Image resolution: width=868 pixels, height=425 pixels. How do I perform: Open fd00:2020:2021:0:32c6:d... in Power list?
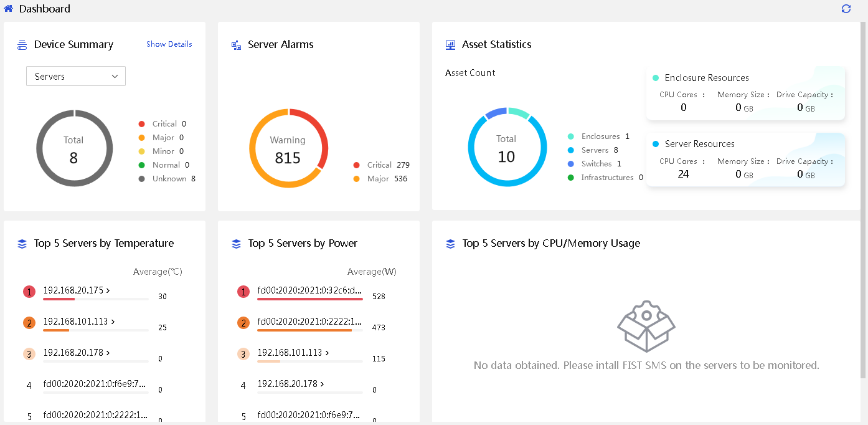tap(309, 290)
